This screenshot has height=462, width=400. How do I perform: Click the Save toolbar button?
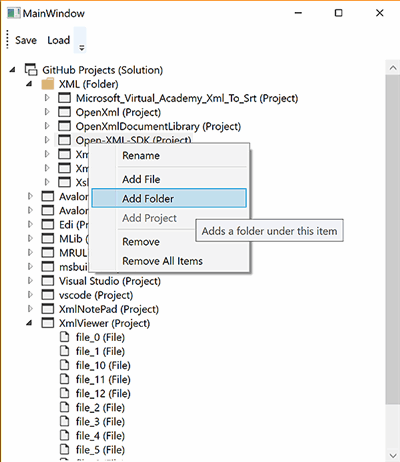[x=26, y=40]
